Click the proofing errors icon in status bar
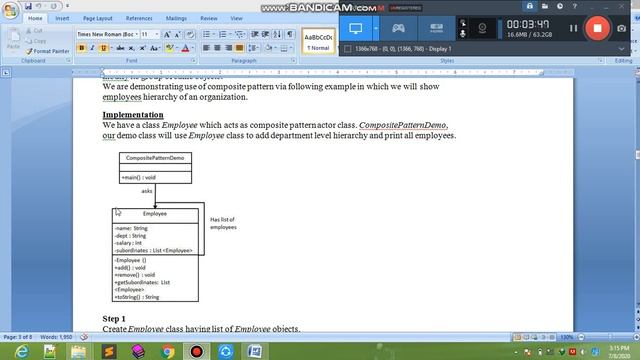The height and width of the screenshot is (360, 640). click(x=84, y=337)
